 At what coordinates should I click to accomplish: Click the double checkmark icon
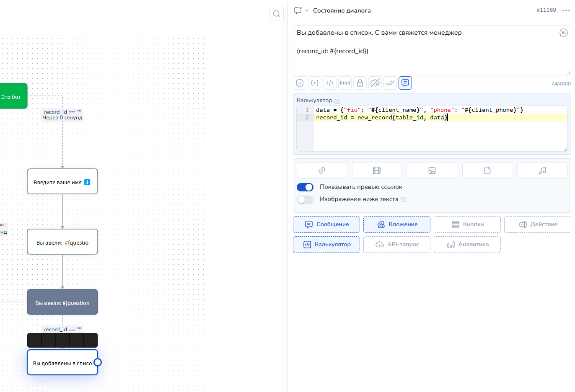coord(390,83)
